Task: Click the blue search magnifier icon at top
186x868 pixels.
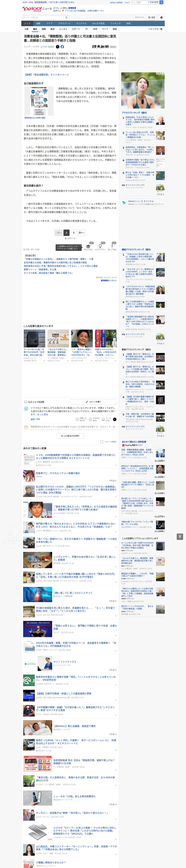Action: click(x=161, y=2)
